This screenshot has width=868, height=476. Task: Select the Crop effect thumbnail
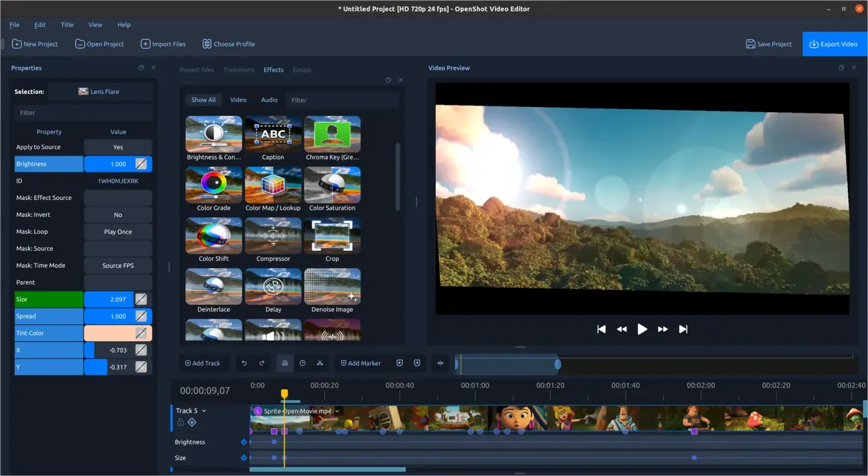333,240
